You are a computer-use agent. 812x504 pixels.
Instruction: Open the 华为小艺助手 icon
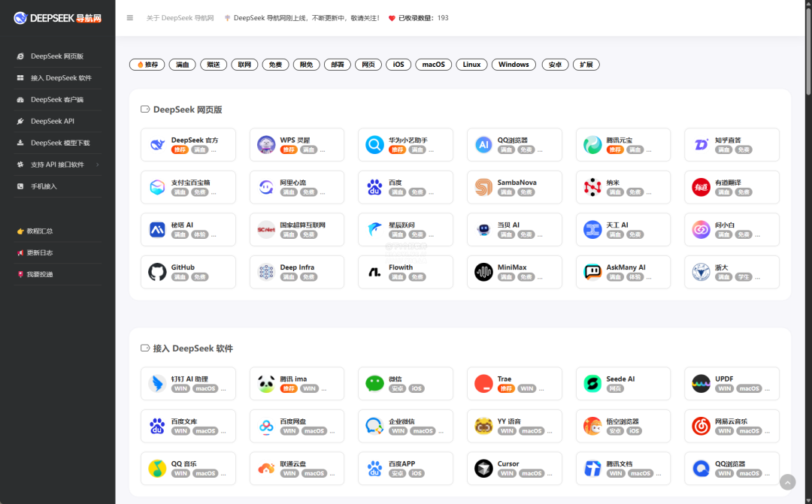(x=375, y=144)
